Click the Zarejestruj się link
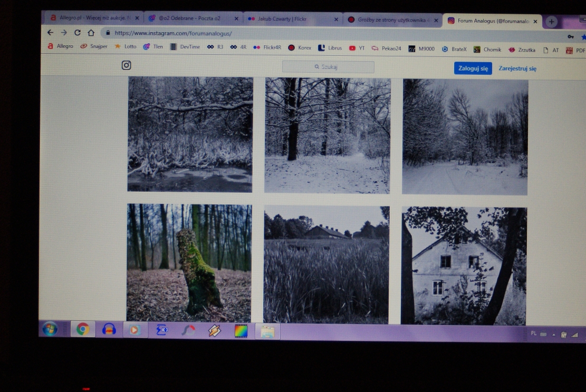The width and height of the screenshot is (586, 392). coord(517,68)
